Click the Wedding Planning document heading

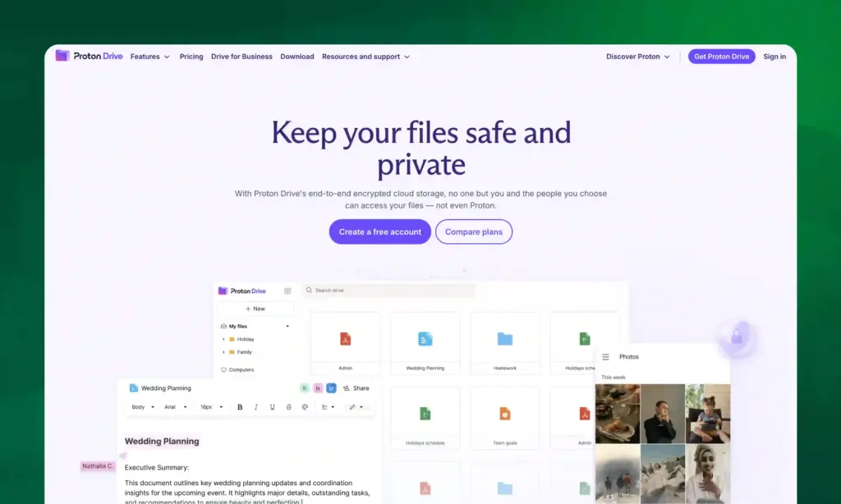tap(162, 442)
